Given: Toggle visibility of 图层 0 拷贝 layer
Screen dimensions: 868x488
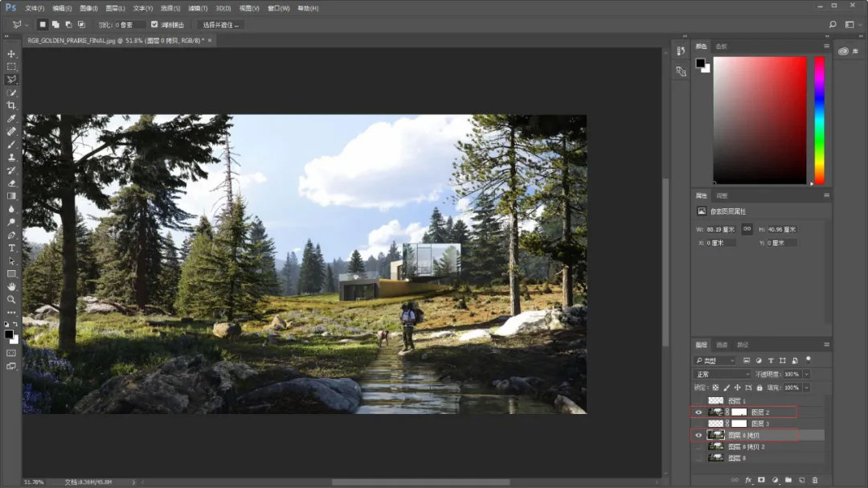Looking at the screenshot, I should click(698, 435).
